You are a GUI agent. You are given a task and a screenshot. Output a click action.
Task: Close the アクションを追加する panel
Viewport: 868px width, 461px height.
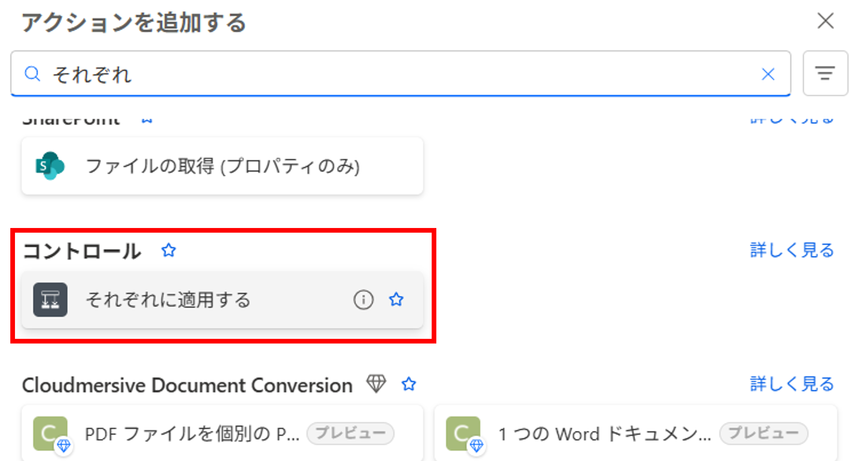(825, 21)
